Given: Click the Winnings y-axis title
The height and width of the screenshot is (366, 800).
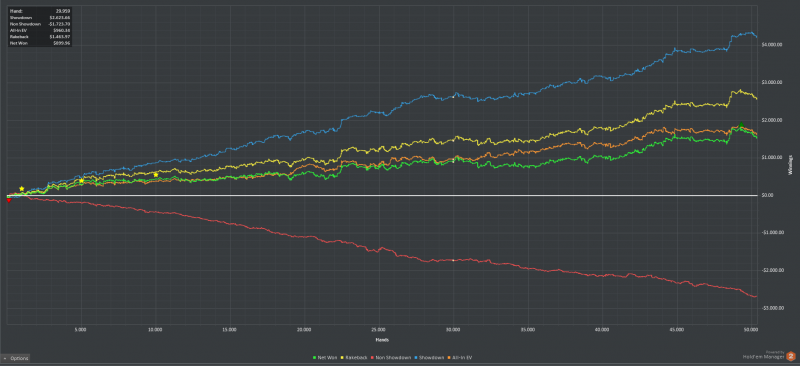Looking at the screenshot, I should pos(791,165).
